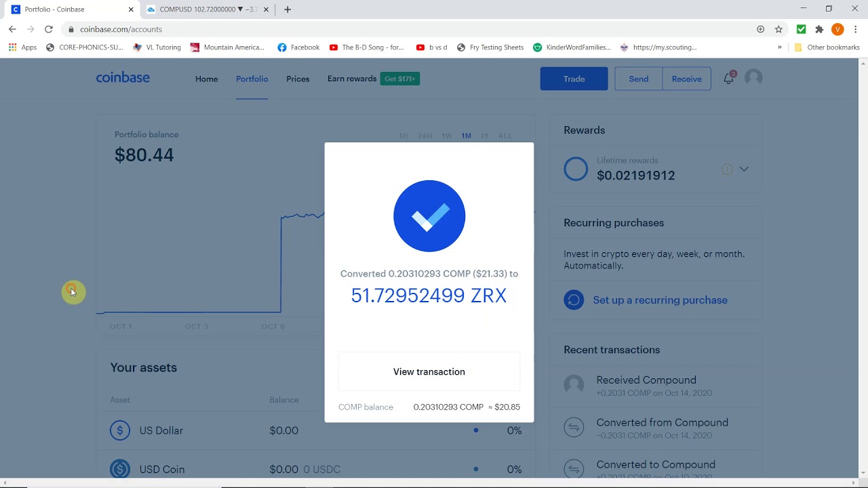Open the Fry Testing Sheets bookmark
The image size is (868, 488).
[x=490, y=47]
